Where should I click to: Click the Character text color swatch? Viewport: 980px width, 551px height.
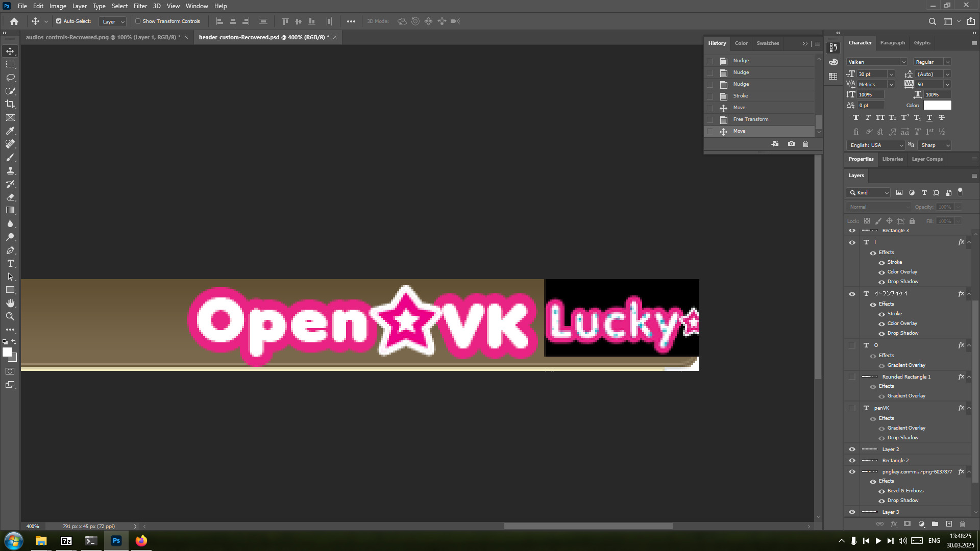click(x=937, y=105)
